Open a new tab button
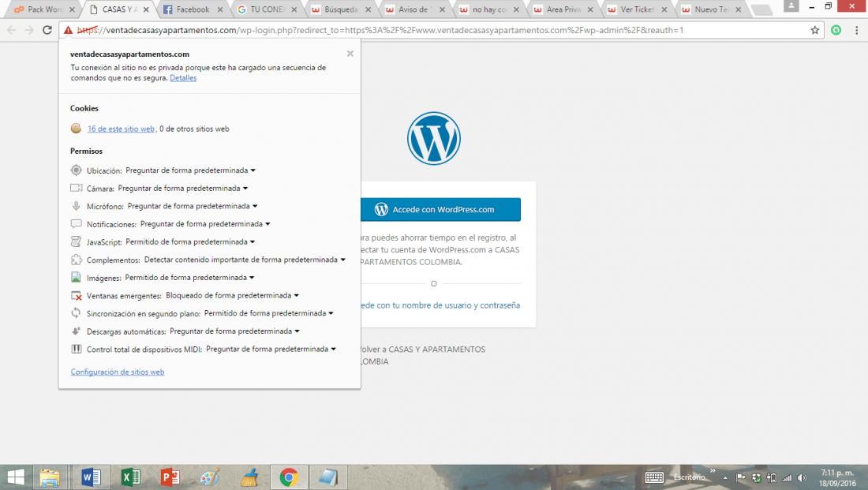The image size is (868, 490). 761,10
